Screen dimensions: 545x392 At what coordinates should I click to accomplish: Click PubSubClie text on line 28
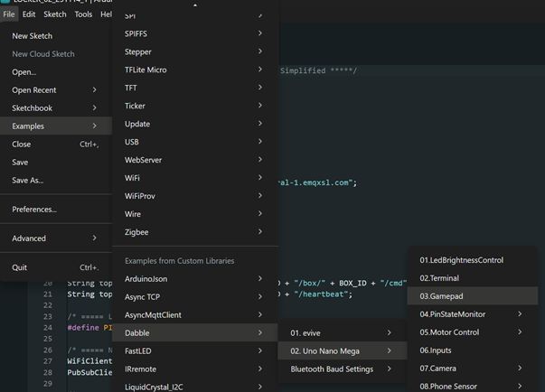point(89,372)
